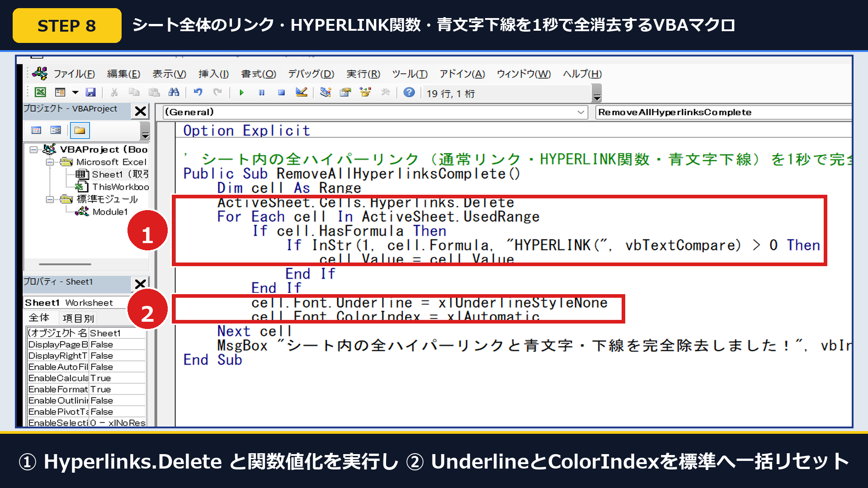Collapse the VBAProject tree node
Image resolution: width=868 pixels, height=488 pixels.
coord(33,150)
